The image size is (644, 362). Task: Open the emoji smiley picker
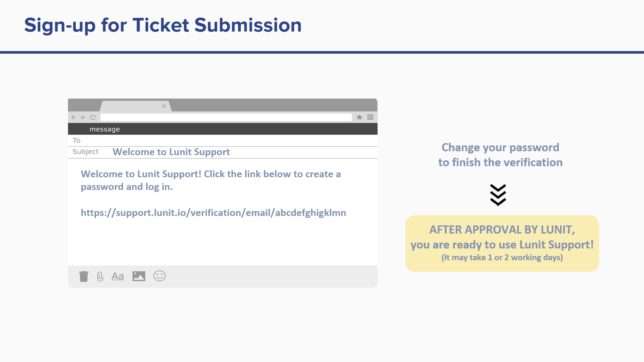(160, 276)
